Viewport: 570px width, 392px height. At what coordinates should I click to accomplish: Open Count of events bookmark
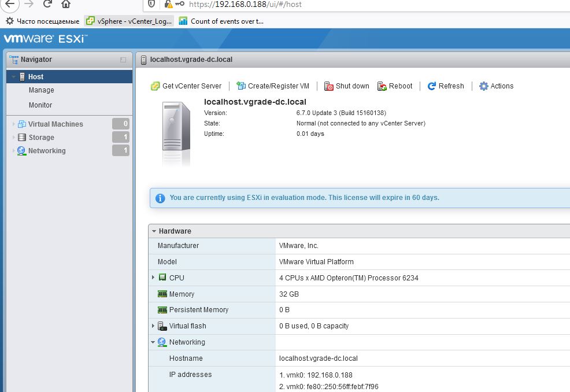click(x=221, y=21)
